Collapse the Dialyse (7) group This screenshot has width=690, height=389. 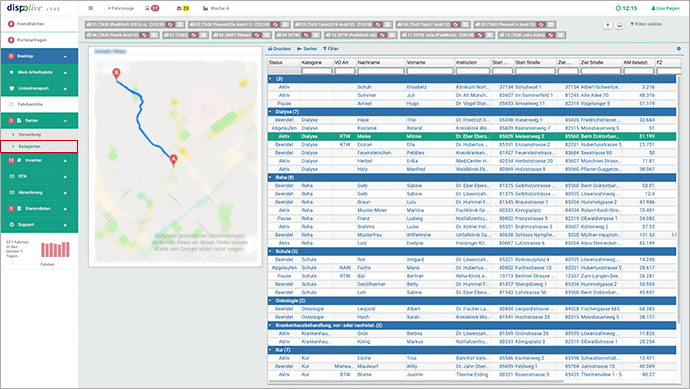pyautogui.click(x=270, y=112)
